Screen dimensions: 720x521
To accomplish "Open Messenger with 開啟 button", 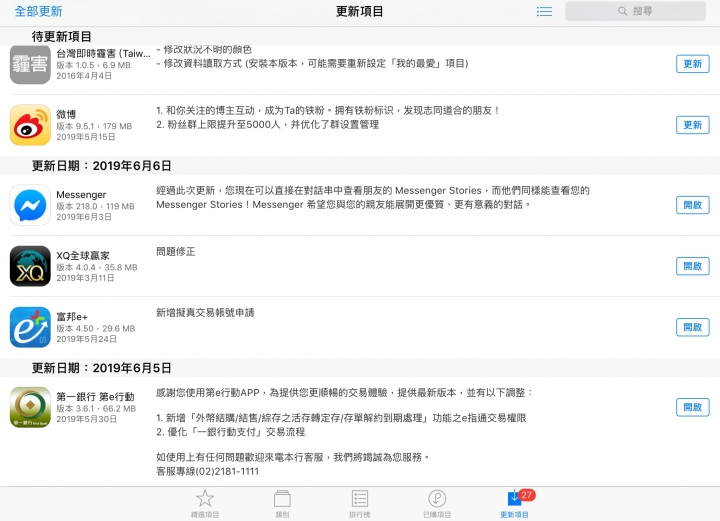I will [x=692, y=205].
